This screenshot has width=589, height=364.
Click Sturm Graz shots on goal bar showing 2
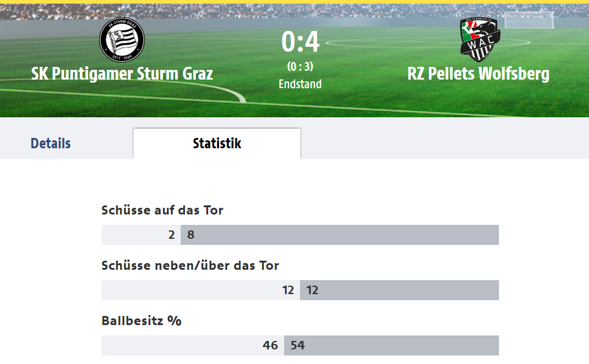(x=141, y=235)
